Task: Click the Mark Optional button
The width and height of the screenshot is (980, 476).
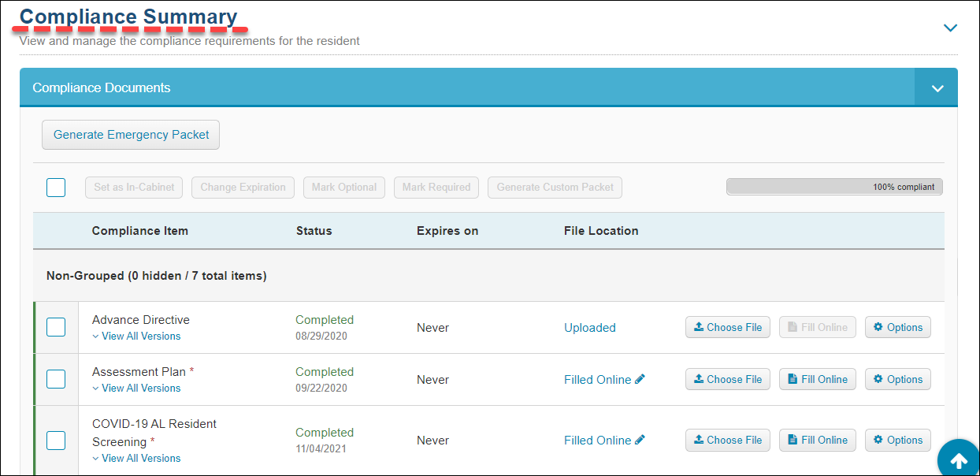Action: (x=344, y=188)
